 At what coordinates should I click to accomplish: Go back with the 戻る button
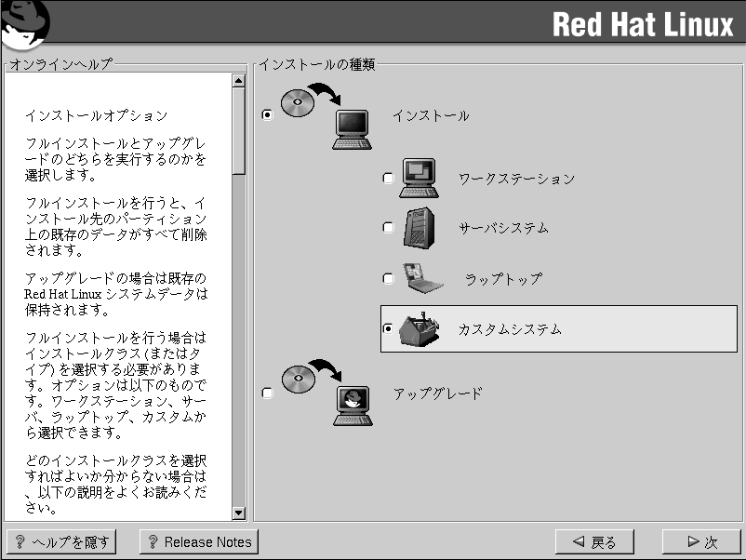tap(593, 541)
